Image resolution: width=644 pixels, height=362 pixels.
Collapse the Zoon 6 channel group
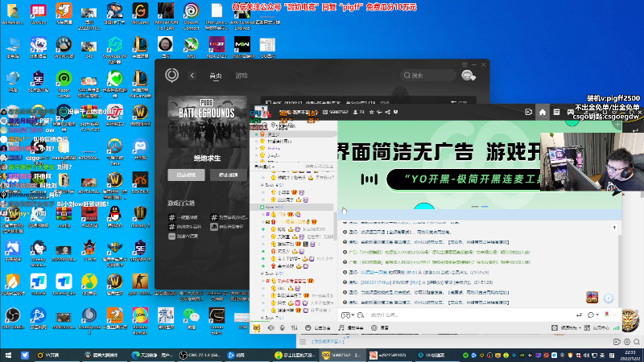pos(262,274)
